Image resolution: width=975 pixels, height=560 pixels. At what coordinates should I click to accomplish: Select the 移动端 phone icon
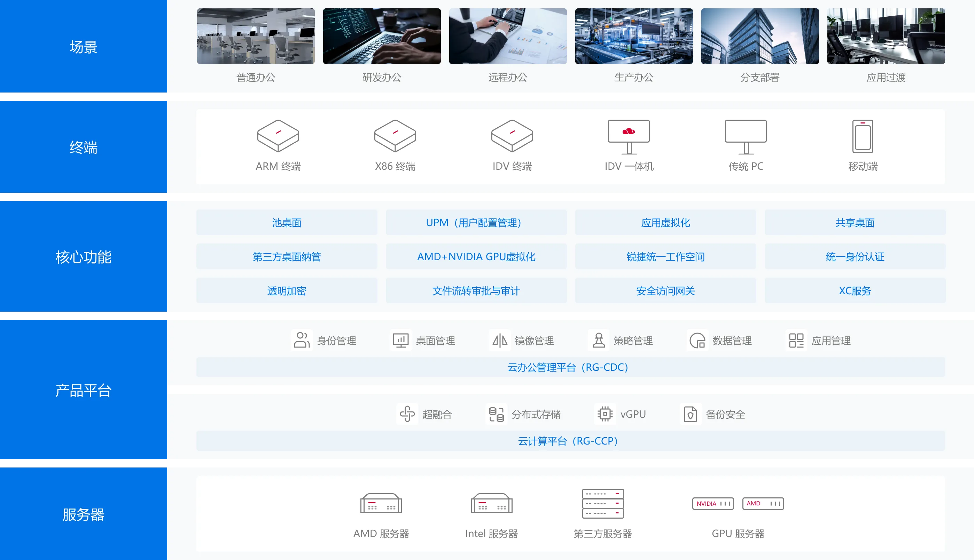pos(863,136)
